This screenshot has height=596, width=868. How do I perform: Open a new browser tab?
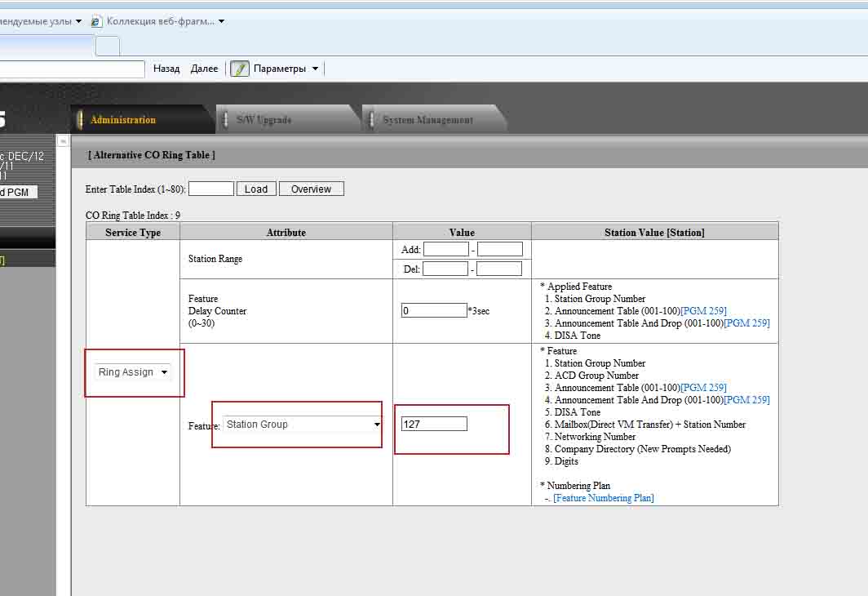click(x=108, y=46)
